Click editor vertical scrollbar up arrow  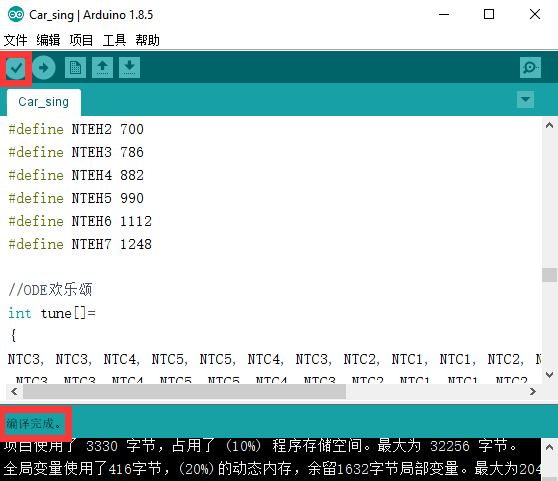[x=549, y=125]
